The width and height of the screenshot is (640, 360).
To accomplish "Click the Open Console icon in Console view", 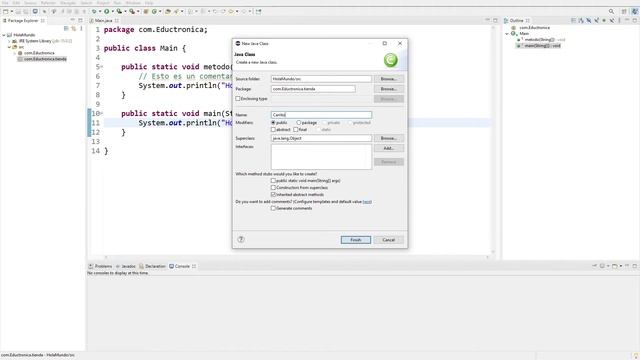I will pos(614,266).
